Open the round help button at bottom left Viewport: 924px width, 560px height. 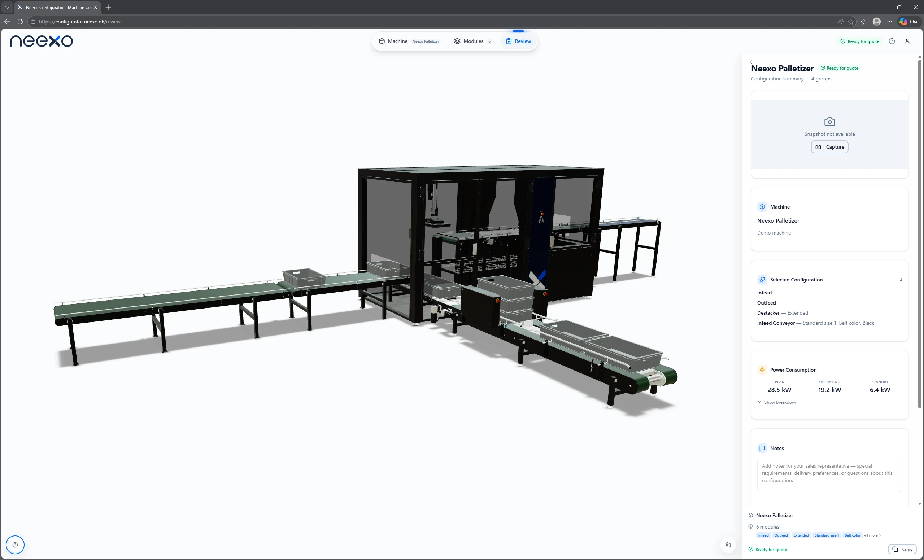click(15, 544)
